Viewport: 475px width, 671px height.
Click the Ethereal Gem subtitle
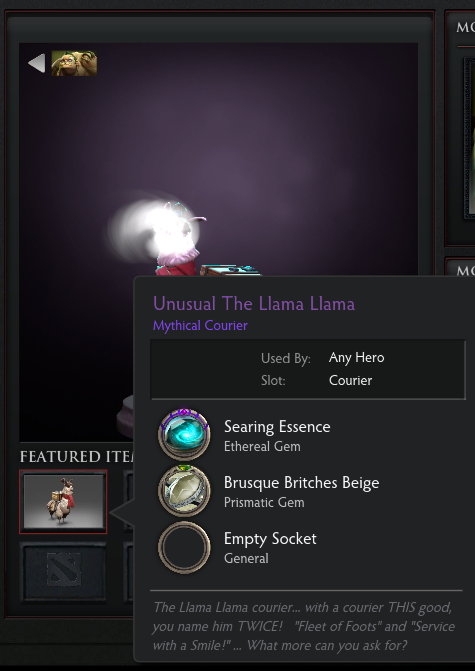tap(262, 446)
